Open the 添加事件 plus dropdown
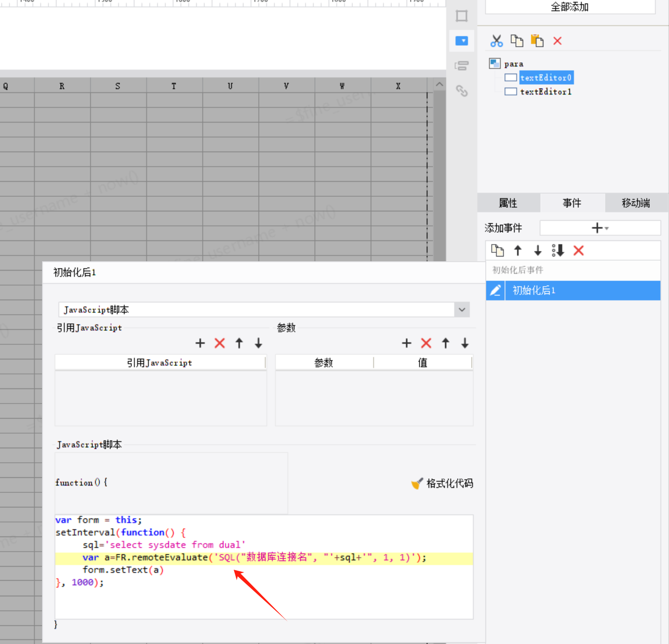The width and height of the screenshot is (669, 644). pos(600,227)
